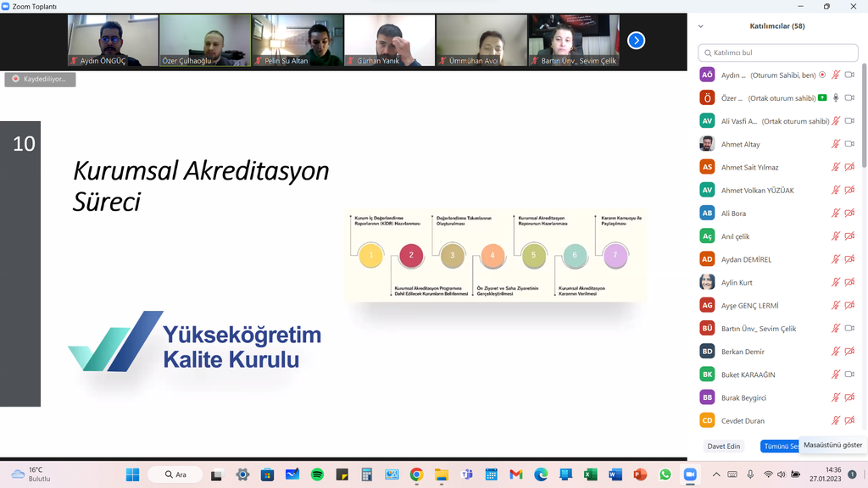Click the recording indicator icon beside Aydın
Image resolution: width=868 pixels, height=488 pixels.
click(x=821, y=75)
